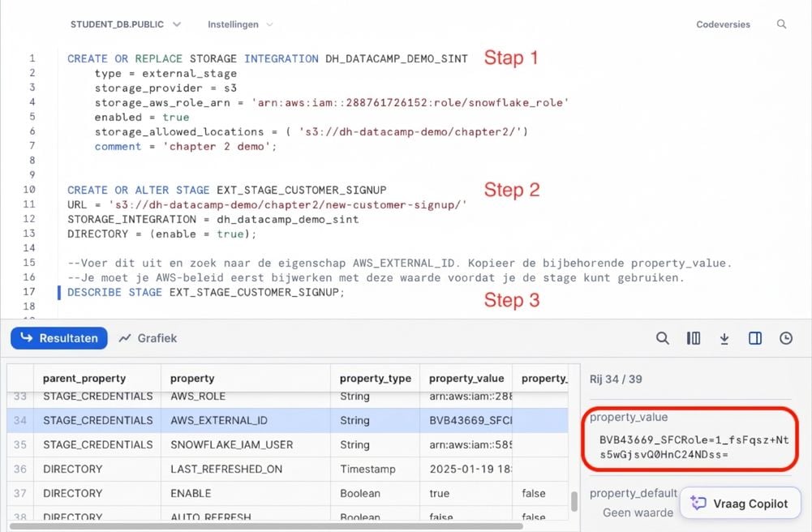Ask Copilot with Vraag Copilot button

click(x=741, y=503)
